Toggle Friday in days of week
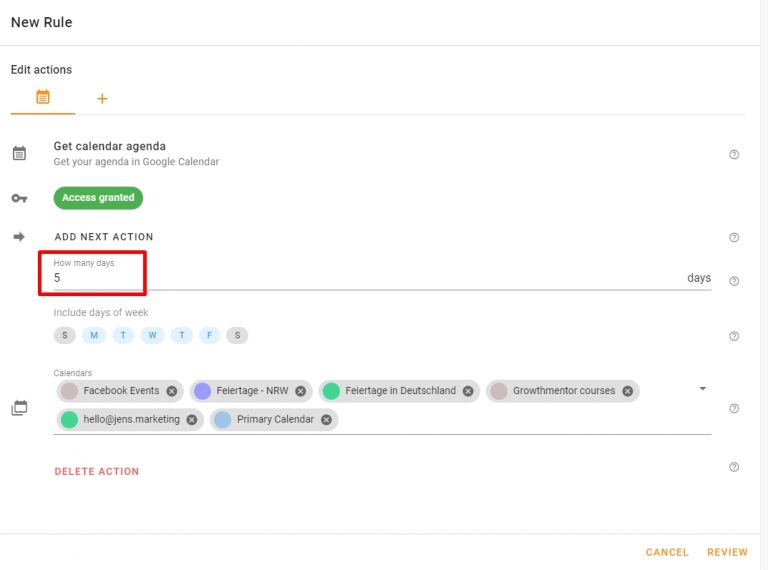 coord(210,335)
